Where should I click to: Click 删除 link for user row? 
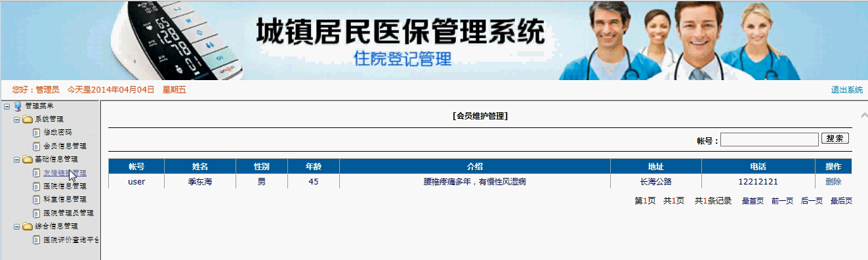[833, 182]
